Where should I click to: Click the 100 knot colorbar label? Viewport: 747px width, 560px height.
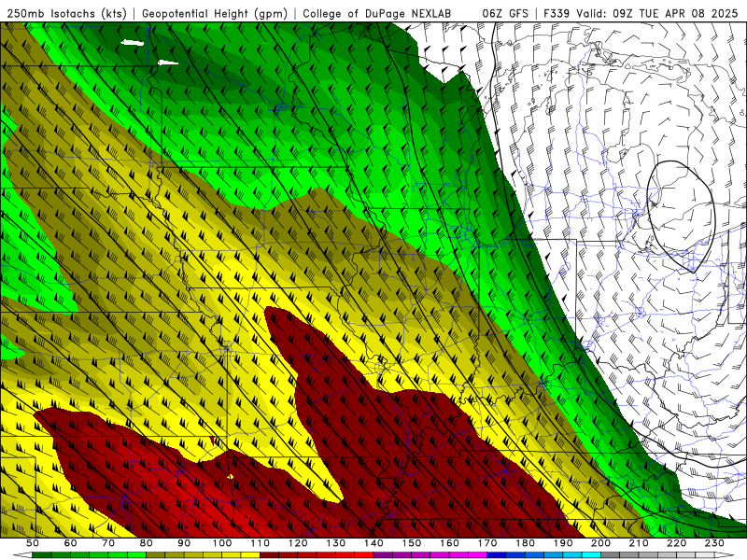(222, 543)
